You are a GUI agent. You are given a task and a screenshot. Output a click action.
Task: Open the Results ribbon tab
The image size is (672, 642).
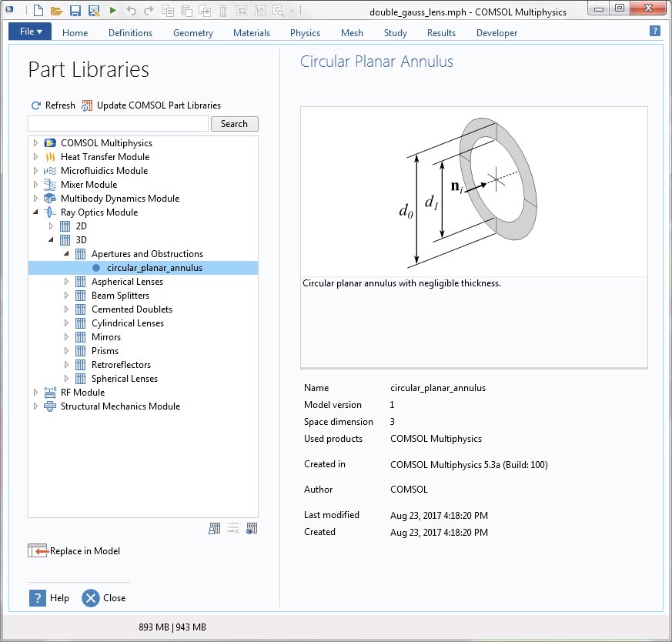(441, 33)
